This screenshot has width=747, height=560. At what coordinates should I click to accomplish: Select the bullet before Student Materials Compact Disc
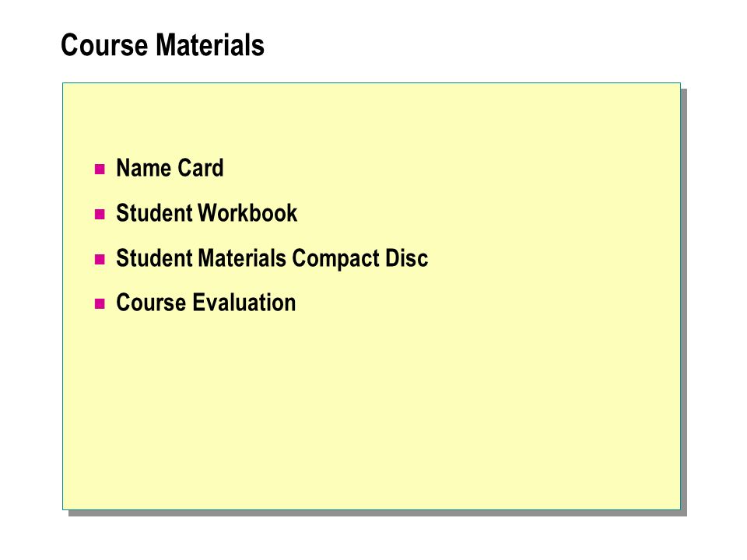click(x=100, y=259)
